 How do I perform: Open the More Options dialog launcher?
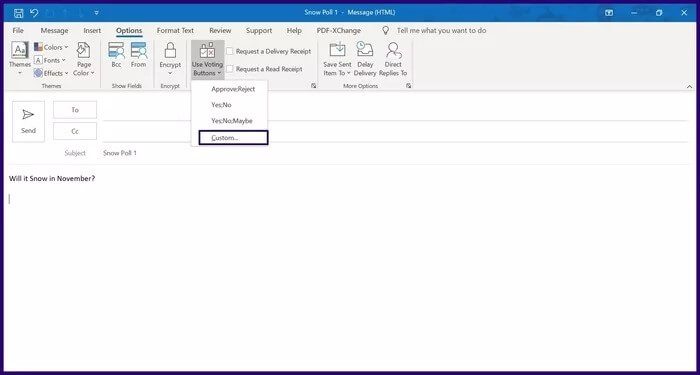(408, 86)
